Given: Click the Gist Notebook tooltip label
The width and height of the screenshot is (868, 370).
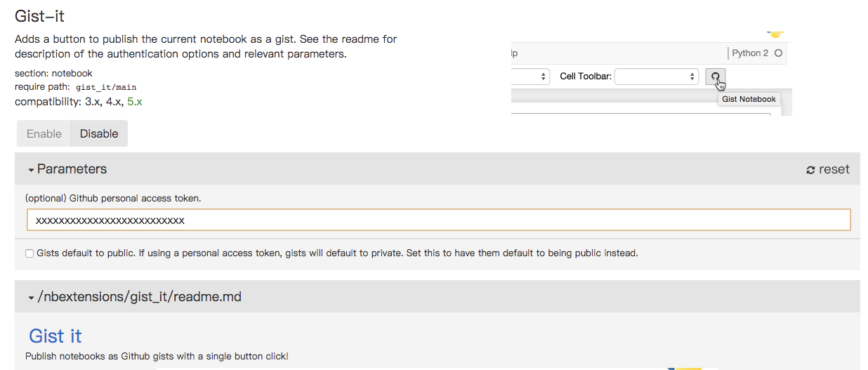Looking at the screenshot, I should (749, 99).
